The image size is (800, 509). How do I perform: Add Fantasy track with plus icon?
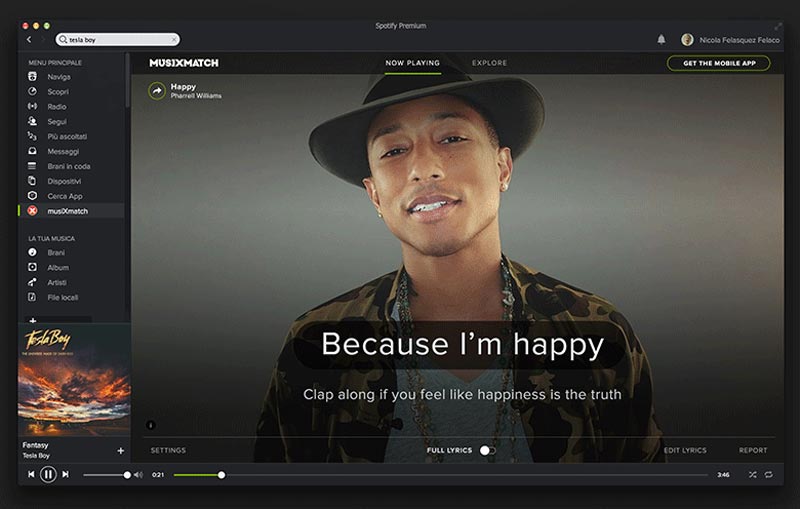121,450
